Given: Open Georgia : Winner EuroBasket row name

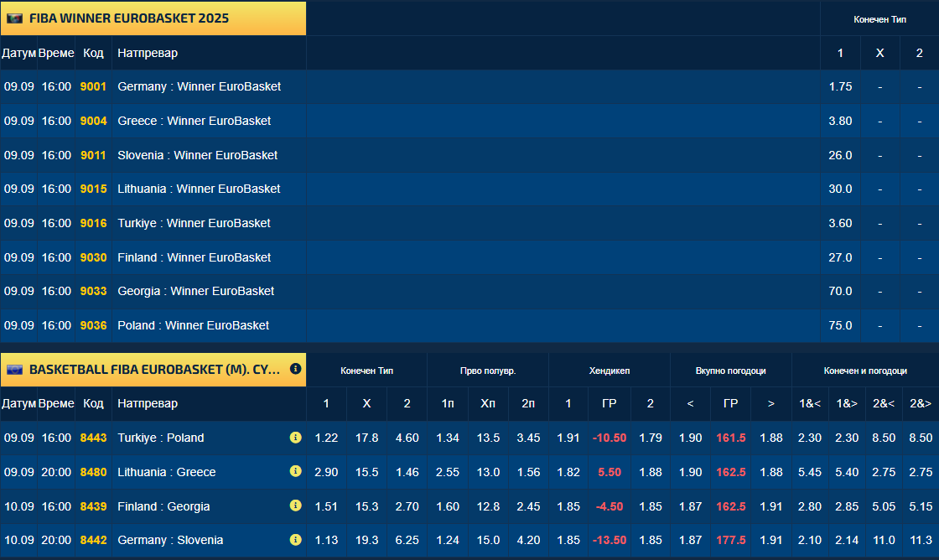Looking at the screenshot, I should click(196, 291).
